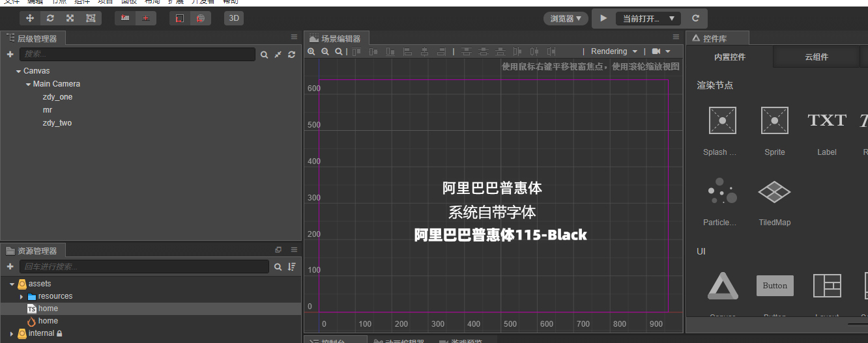This screenshot has height=343, width=868.
Task: Open the browser preview platform dropdown
Action: [566, 18]
